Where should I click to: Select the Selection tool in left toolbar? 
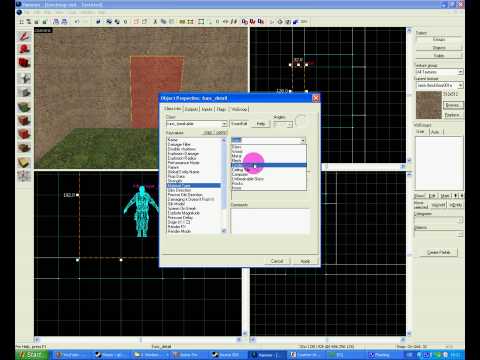click(x=24, y=36)
